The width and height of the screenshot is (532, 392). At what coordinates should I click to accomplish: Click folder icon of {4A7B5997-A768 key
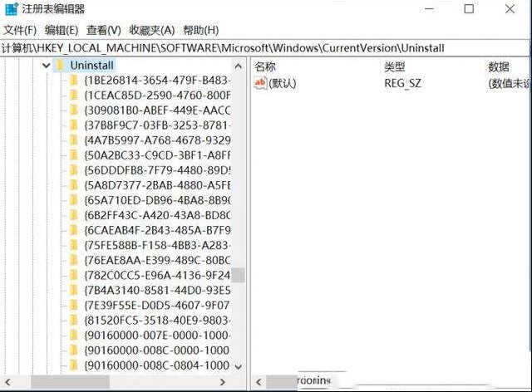point(73,140)
